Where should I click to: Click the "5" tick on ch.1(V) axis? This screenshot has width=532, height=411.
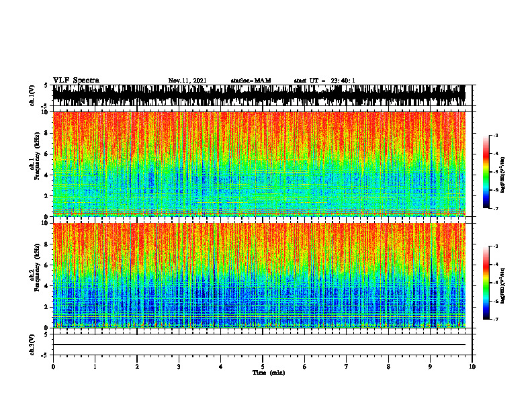46,86
